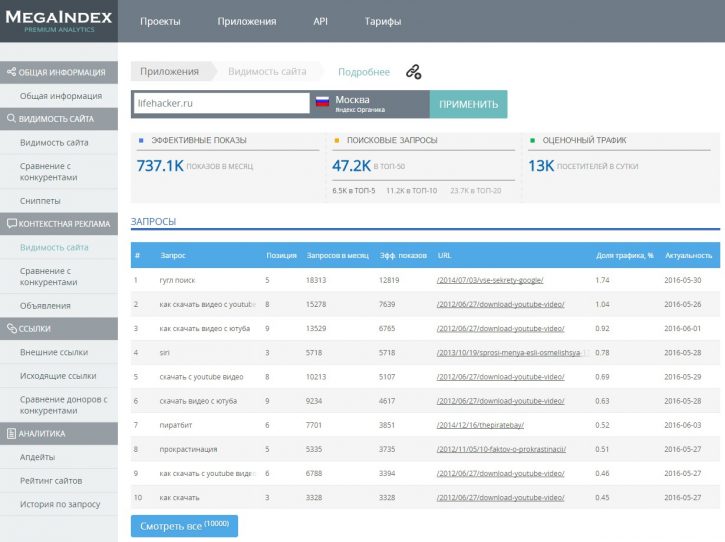Click the domain input field lifehacker.ru
Viewport: 725px width, 542px height.
[x=221, y=103]
